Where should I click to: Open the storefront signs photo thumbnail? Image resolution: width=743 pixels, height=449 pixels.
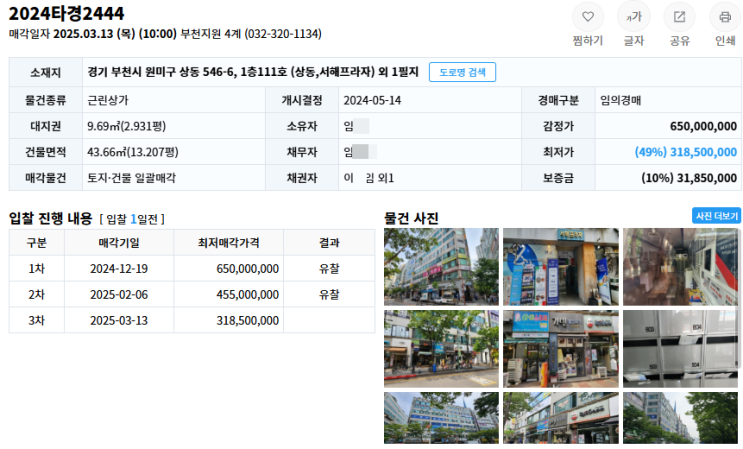(561, 349)
